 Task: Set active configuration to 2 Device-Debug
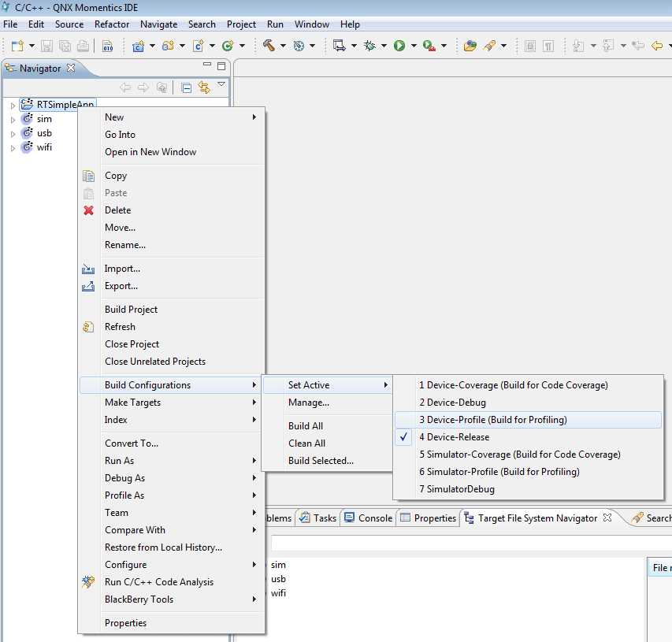click(452, 403)
